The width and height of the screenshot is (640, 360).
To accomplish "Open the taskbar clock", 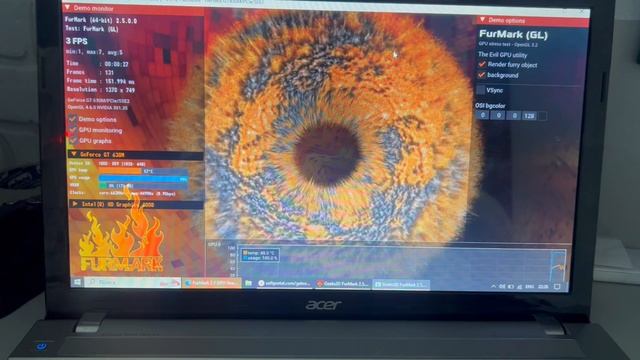I will point(543,287).
